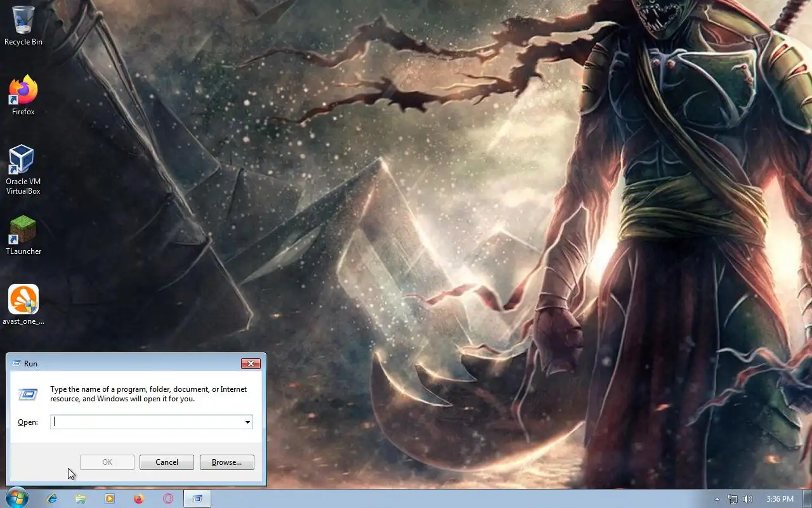Launch Internet Explorer from the taskbar
812x508 pixels.
(52, 498)
